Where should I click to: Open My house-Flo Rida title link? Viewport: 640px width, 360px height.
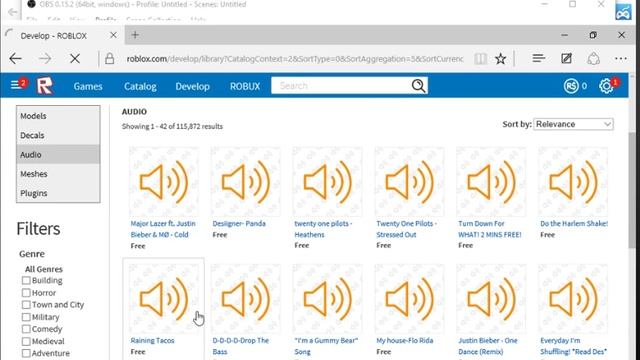404,340
